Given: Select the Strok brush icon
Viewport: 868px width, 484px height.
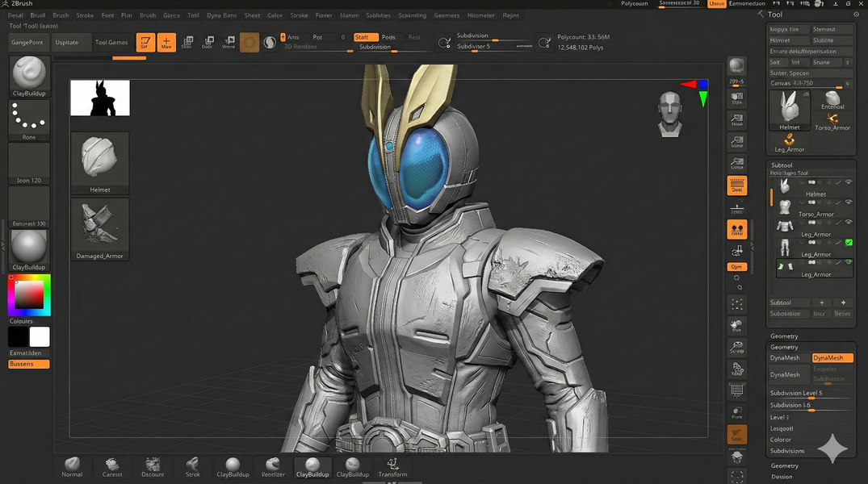Looking at the screenshot, I should click(192, 465).
